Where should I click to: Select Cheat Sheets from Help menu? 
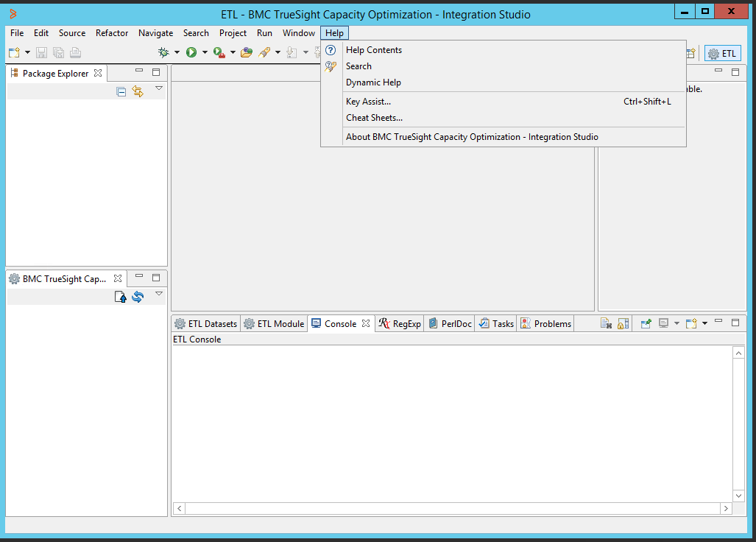(374, 118)
